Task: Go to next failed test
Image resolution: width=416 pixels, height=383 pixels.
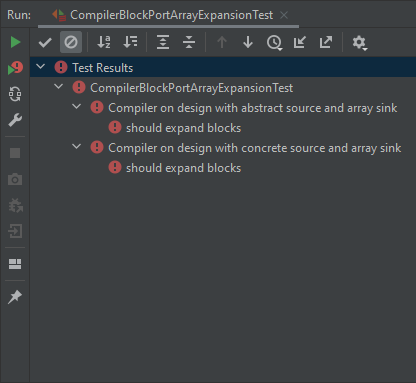Action: [248, 42]
